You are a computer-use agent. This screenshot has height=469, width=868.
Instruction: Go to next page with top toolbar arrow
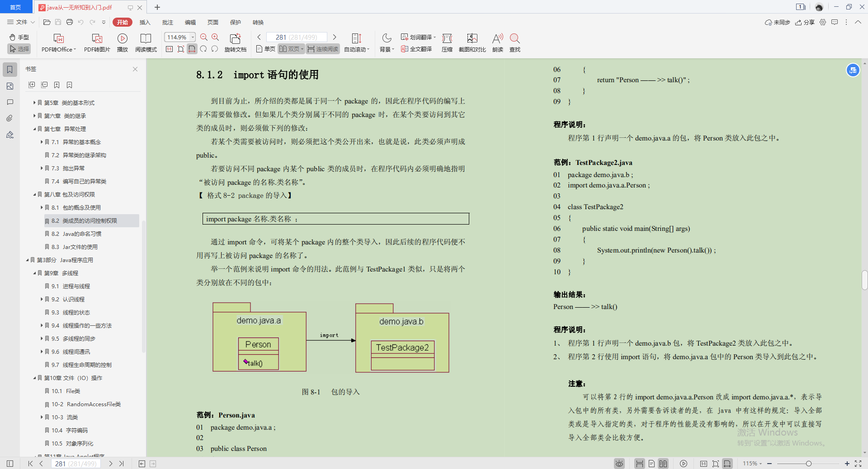pos(335,37)
